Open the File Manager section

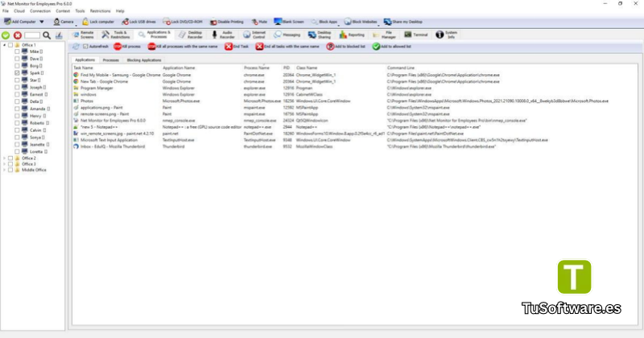click(x=384, y=35)
